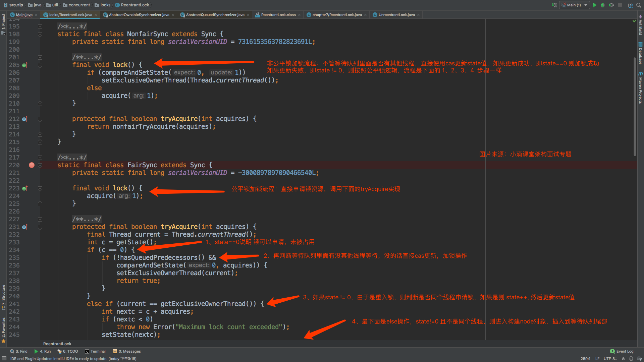This screenshot has width=644, height=362.
Task: Click the concurrent folder breadcrumb
Action: 76,5
